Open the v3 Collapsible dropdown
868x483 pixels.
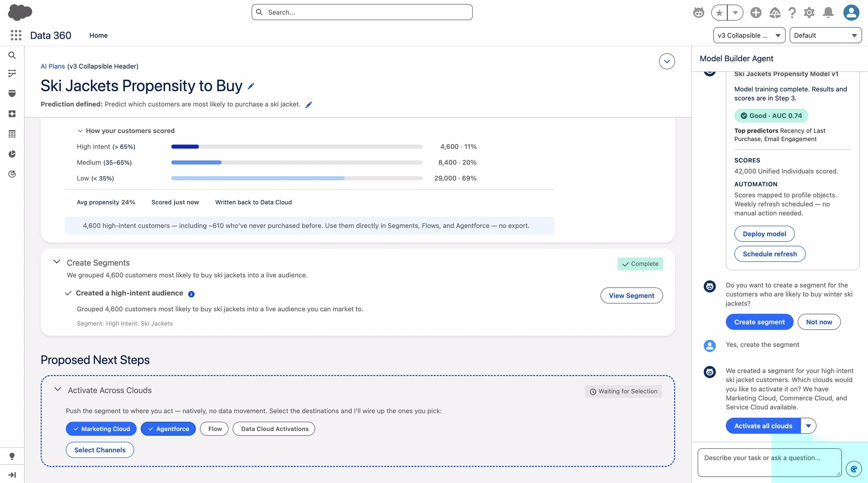click(x=749, y=35)
